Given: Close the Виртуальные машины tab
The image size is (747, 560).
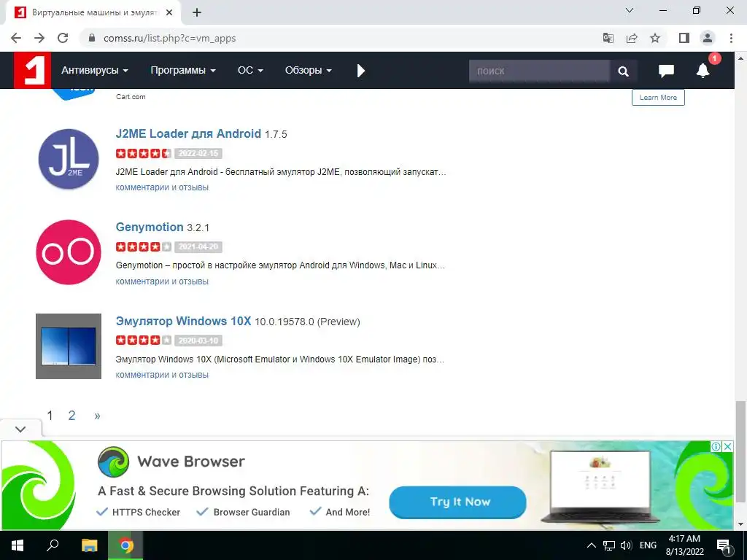Looking at the screenshot, I should 169,12.
